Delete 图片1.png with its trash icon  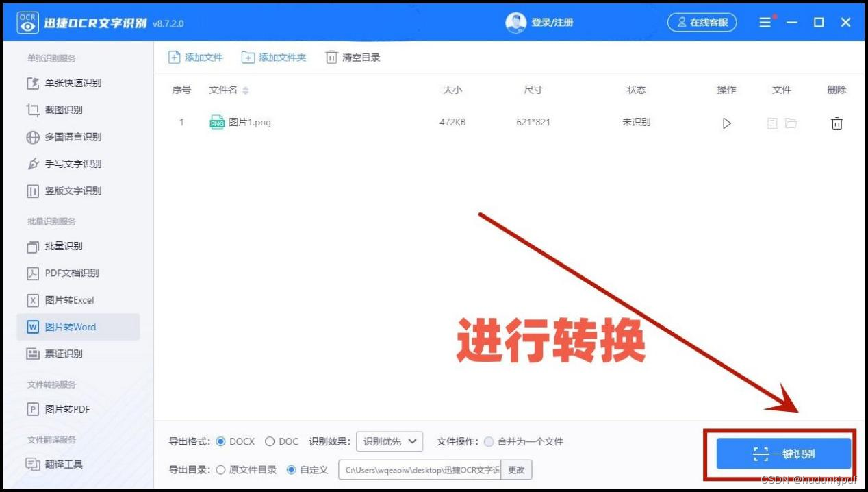837,123
